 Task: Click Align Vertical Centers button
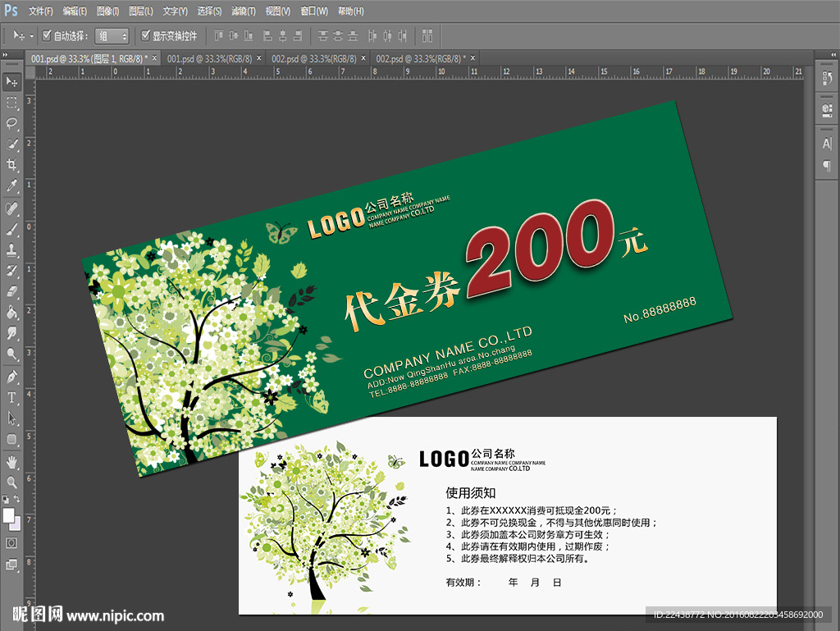234,36
